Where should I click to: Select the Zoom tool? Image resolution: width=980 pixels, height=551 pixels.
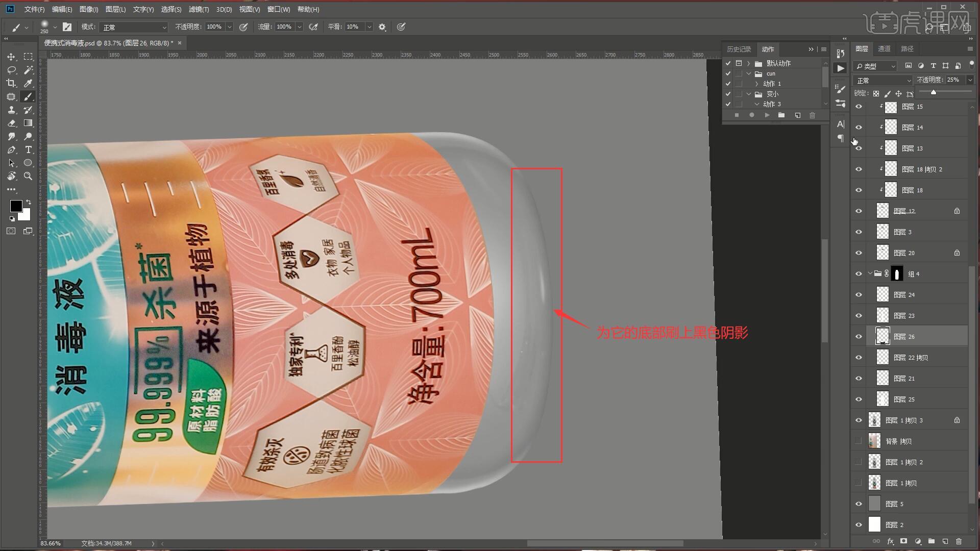coord(28,176)
